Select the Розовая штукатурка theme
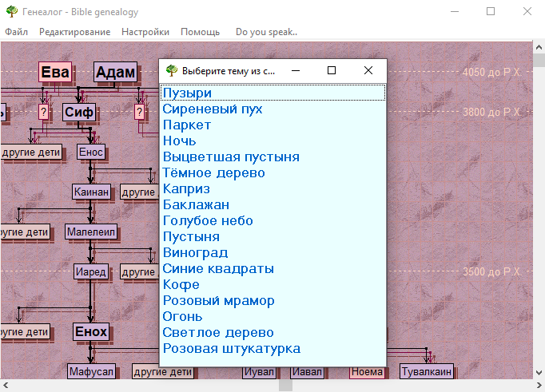The image size is (545, 392). pyautogui.click(x=231, y=349)
